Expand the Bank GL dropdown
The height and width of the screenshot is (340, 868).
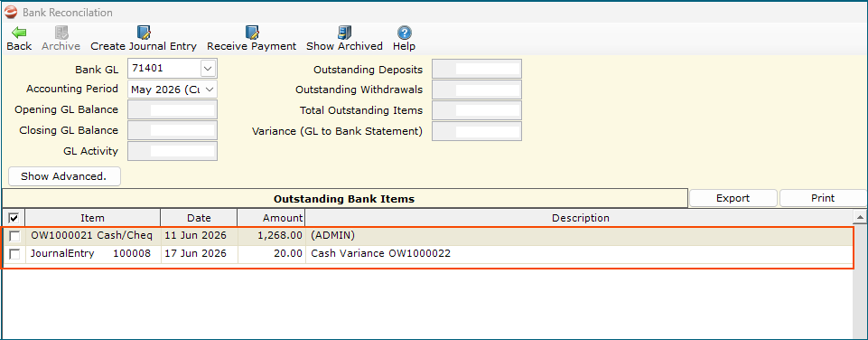[x=208, y=69]
